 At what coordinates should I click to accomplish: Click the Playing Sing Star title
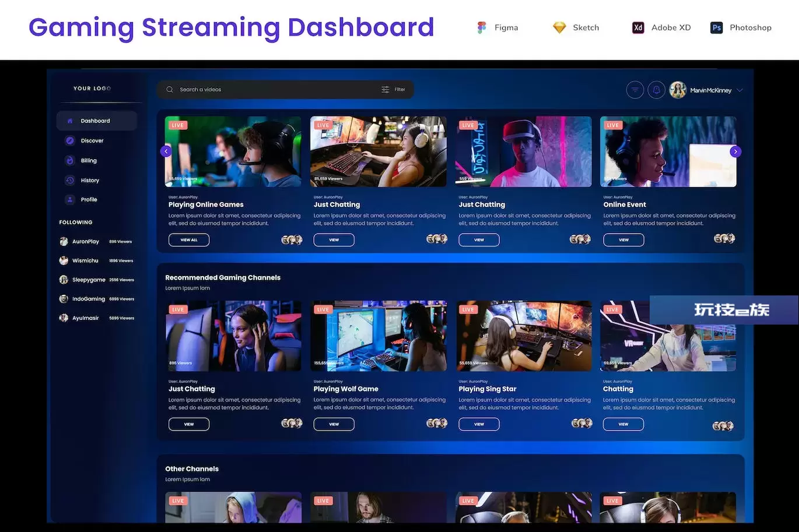[x=488, y=389]
